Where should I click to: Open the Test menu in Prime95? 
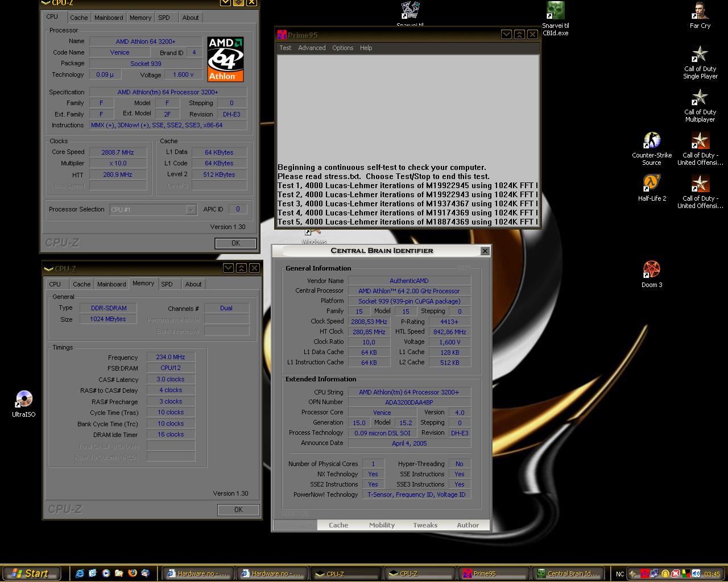[286, 48]
